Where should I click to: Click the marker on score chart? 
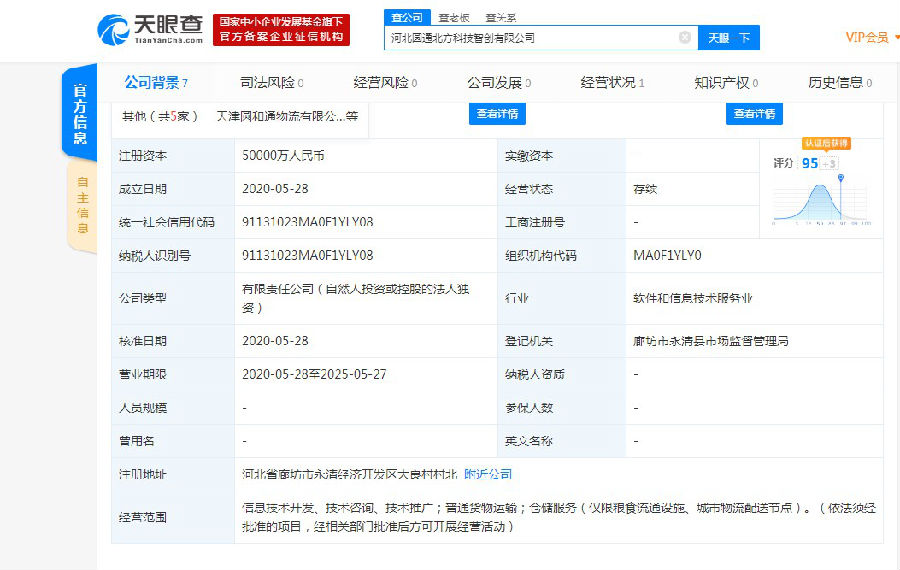(x=841, y=178)
